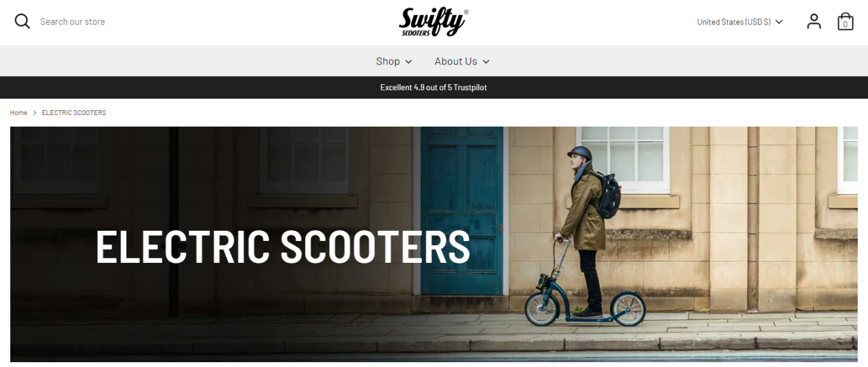The height and width of the screenshot is (367, 868).
Task: Expand the Shop menu chevron
Action: (409, 62)
